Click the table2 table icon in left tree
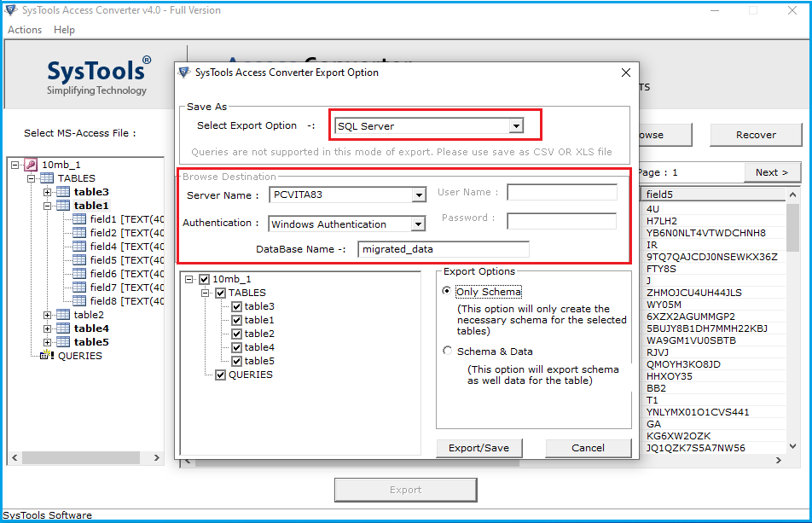 pyautogui.click(x=64, y=315)
